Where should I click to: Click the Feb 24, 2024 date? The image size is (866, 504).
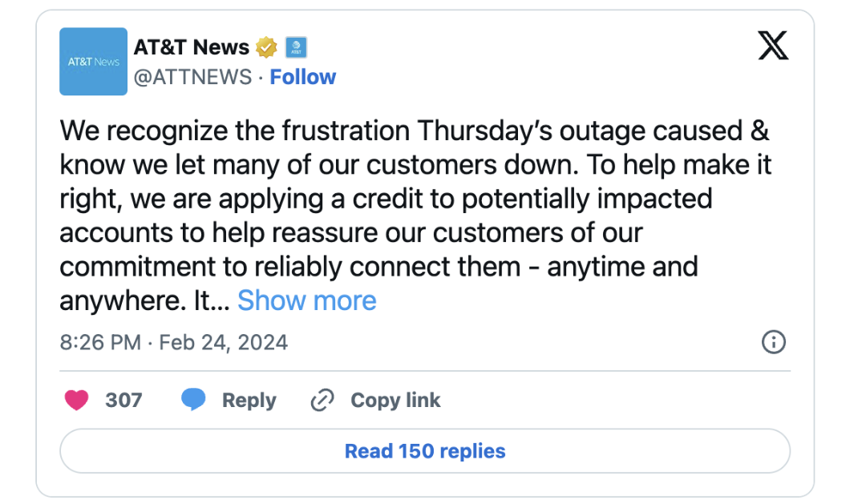coord(224,343)
